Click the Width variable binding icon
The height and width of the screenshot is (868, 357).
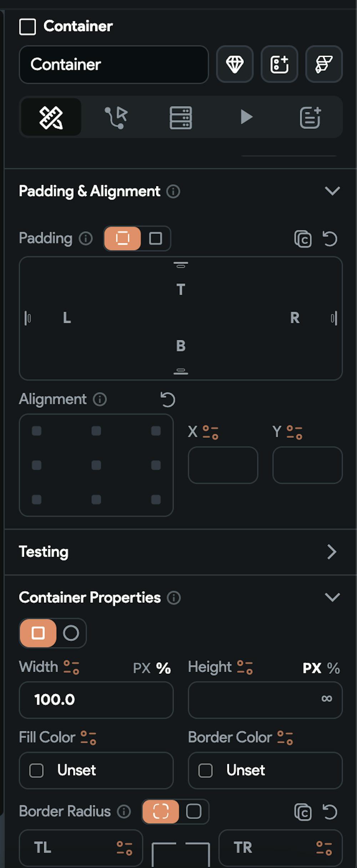click(x=71, y=667)
